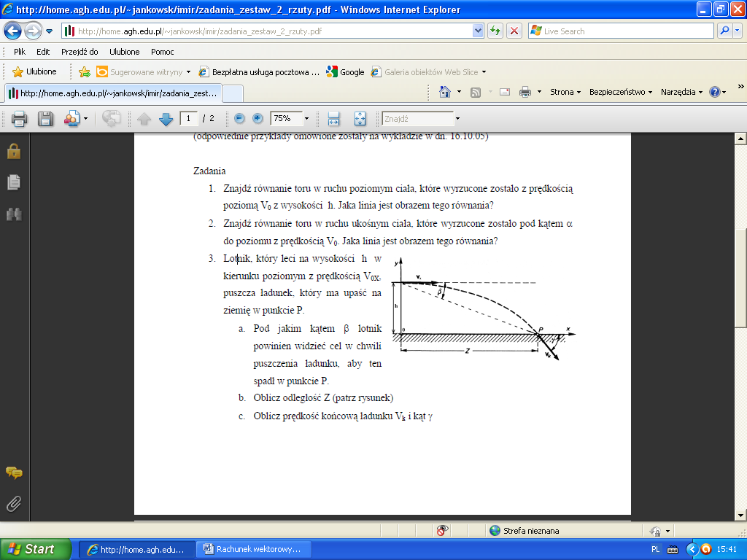The width and height of the screenshot is (747, 560).
Task: Save a copy of the PDF
Action: point(45,119)
